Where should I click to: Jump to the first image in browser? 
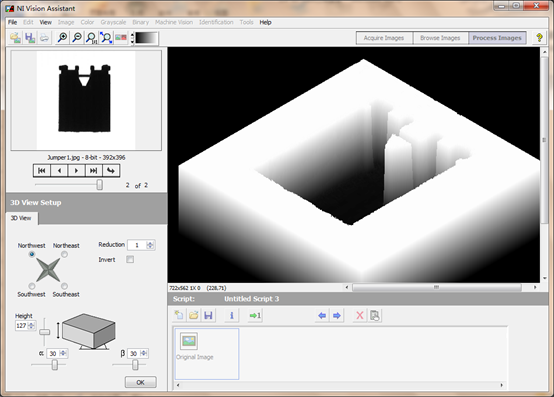point(42,171)
